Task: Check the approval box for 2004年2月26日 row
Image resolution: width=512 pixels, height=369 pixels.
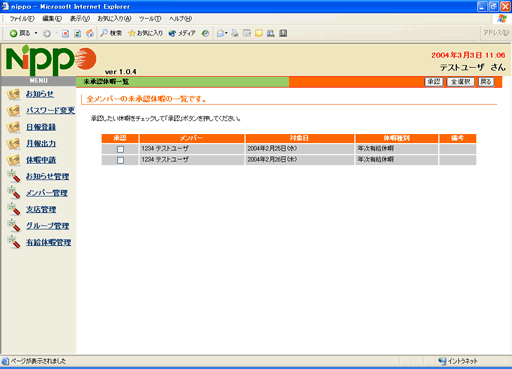Action: (120, 160)
